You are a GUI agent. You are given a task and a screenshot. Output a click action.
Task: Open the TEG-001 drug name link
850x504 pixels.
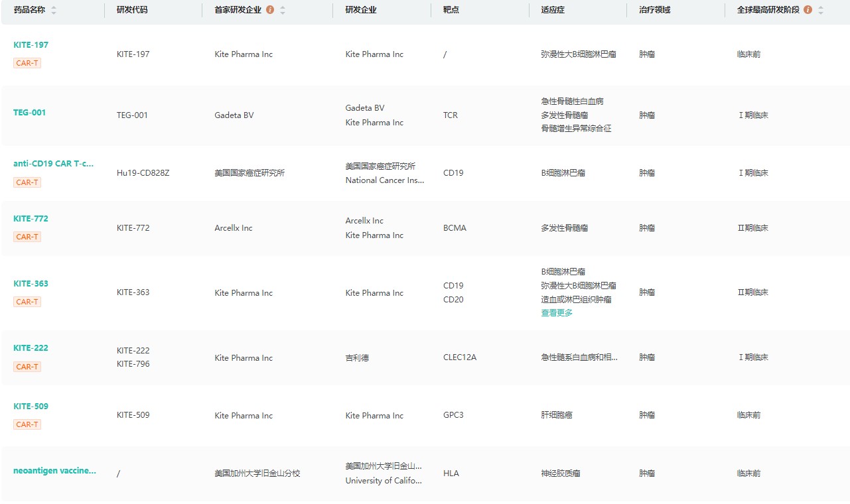coord(30,113)
